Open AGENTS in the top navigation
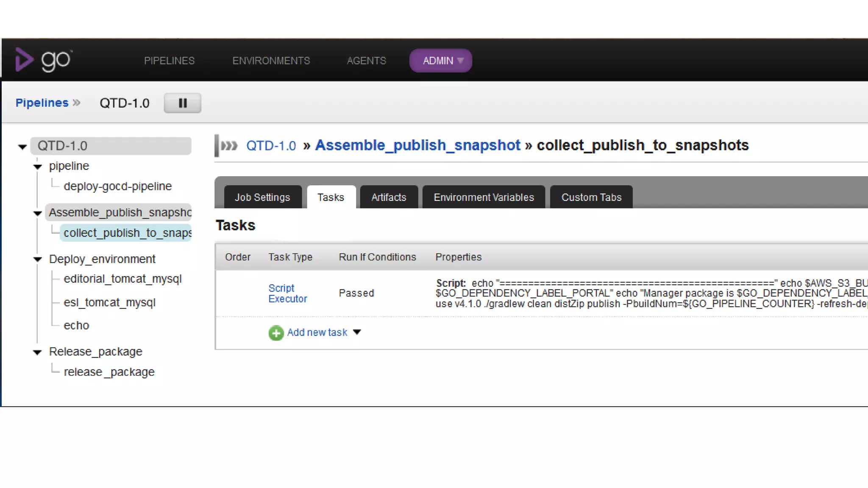Image resolution: width=868 pixels, height=488 pixels. [366, 61]
